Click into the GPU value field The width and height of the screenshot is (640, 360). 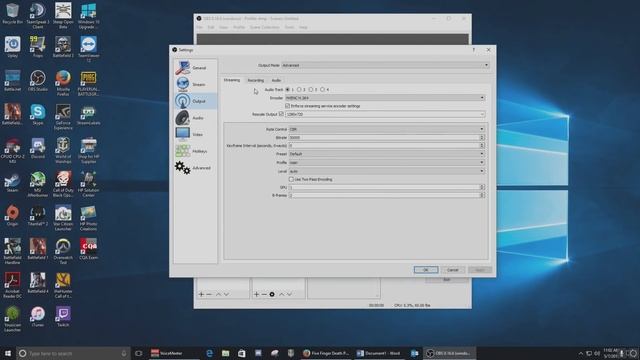click(384, 187)
